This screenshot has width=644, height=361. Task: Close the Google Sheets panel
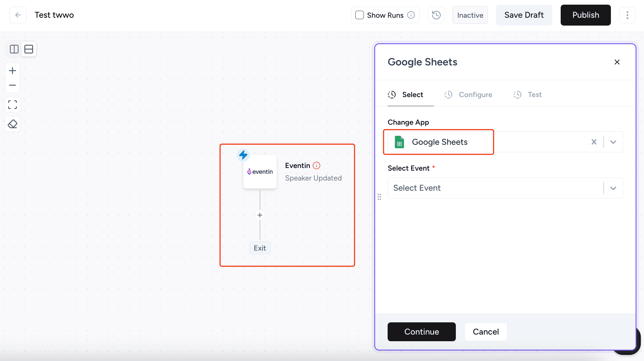tap(617, 62)
